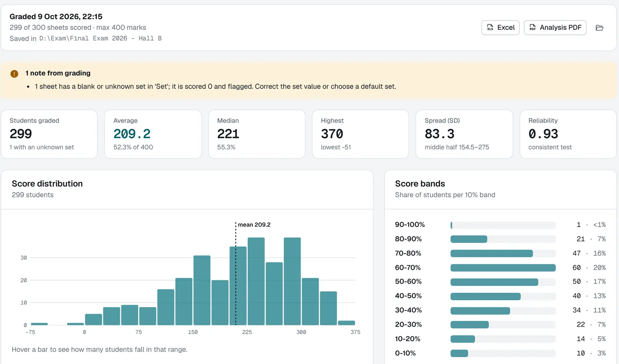Click the Reliability 0.93 card
This screenshot has height=364, width=619.
click(568, 134)
